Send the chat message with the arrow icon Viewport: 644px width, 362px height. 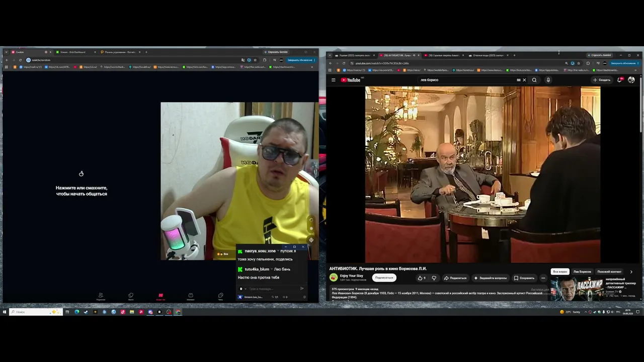pyautogui.click(x=302, y=289)
